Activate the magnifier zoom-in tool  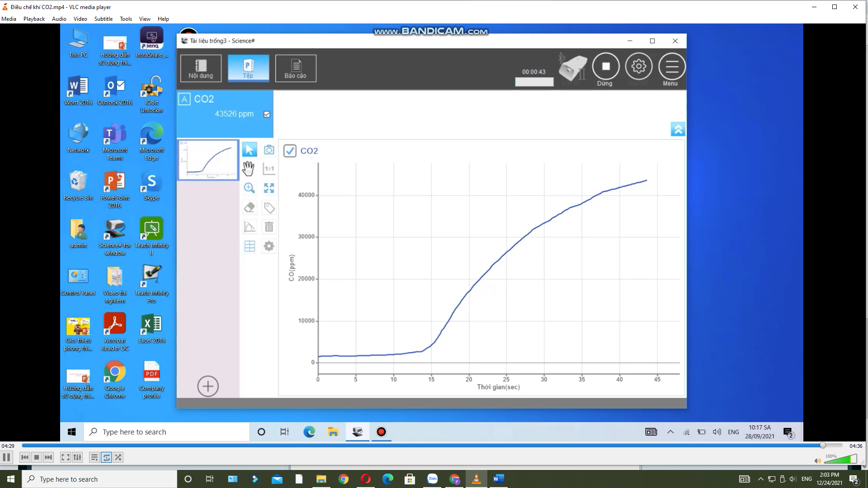(x=249, y=188)
